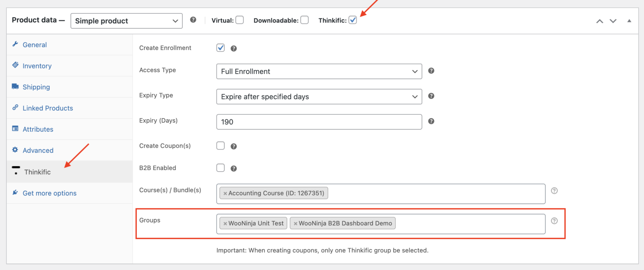
Task: Click help icon beside Groups field
Action: pyautogui.click(x=554, y=221)
